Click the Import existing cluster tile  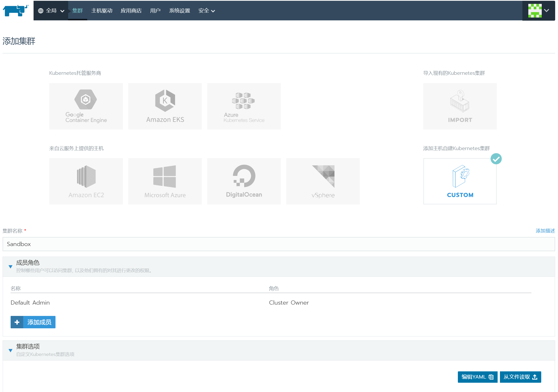pyautogui.click(x=460, y=106)
